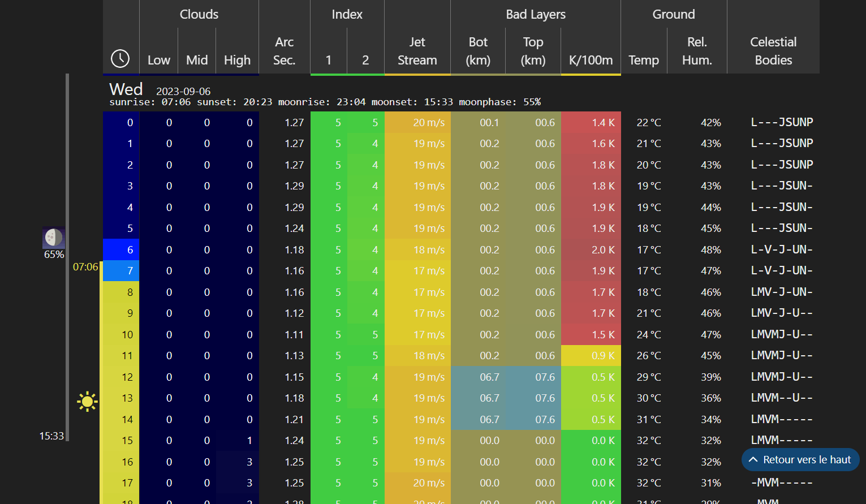Click the moon phase icon
This screenshot has width=866, height=504.
coord(54,238)
